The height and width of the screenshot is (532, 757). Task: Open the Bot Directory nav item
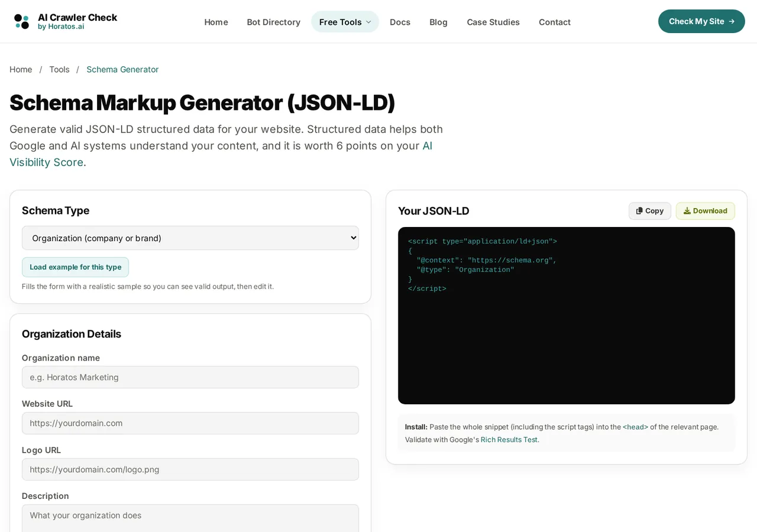[x=274, y=22]
